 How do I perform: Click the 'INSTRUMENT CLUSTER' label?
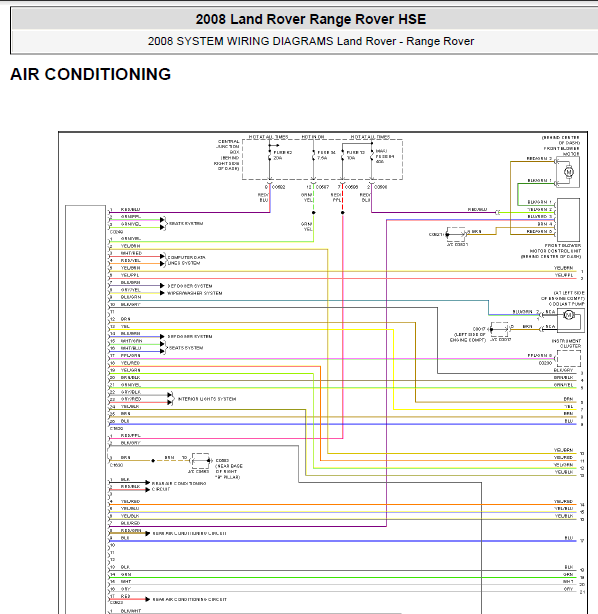click(567, 343)
